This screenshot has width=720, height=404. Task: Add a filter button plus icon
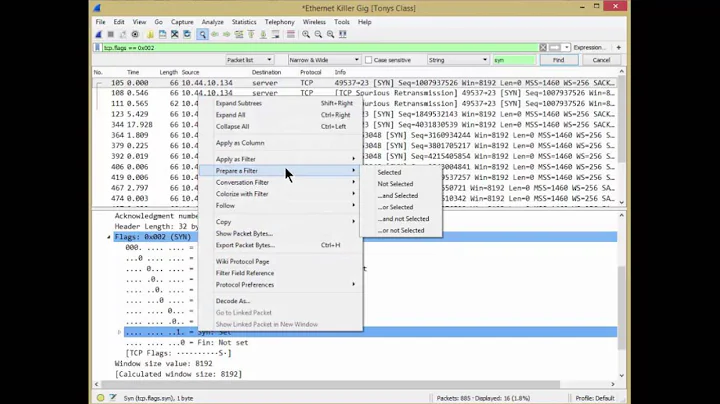tap(619, 47)
